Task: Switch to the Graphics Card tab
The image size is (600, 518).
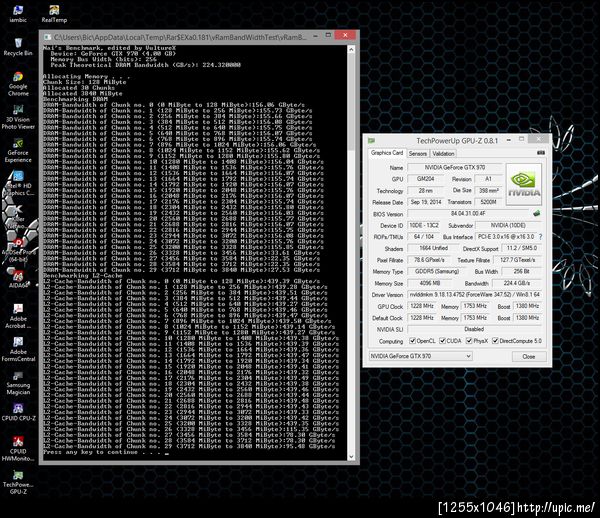Action: (x=386, y=153)
